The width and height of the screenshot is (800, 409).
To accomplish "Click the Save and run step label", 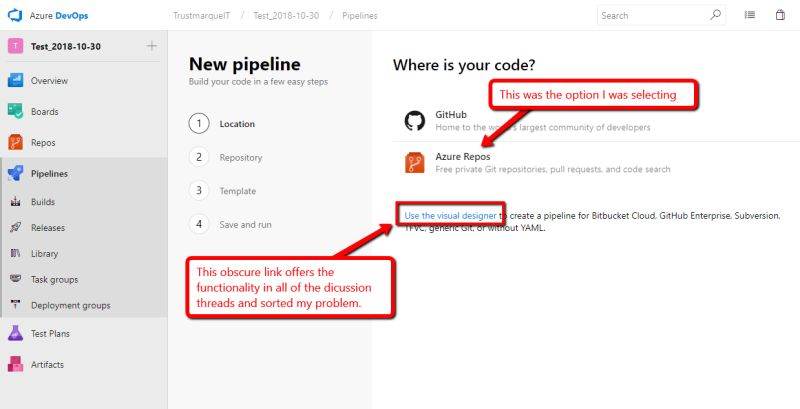I will (245, 225).
